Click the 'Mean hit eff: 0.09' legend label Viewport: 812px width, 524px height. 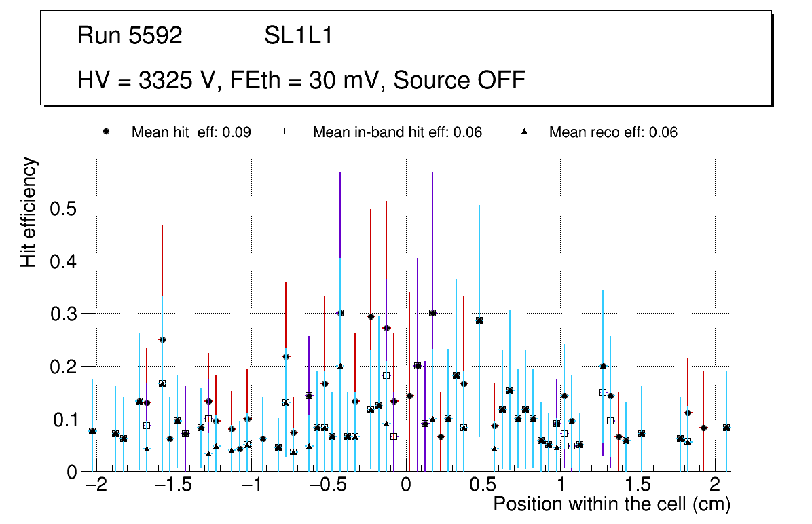click(x=191, y=132)
